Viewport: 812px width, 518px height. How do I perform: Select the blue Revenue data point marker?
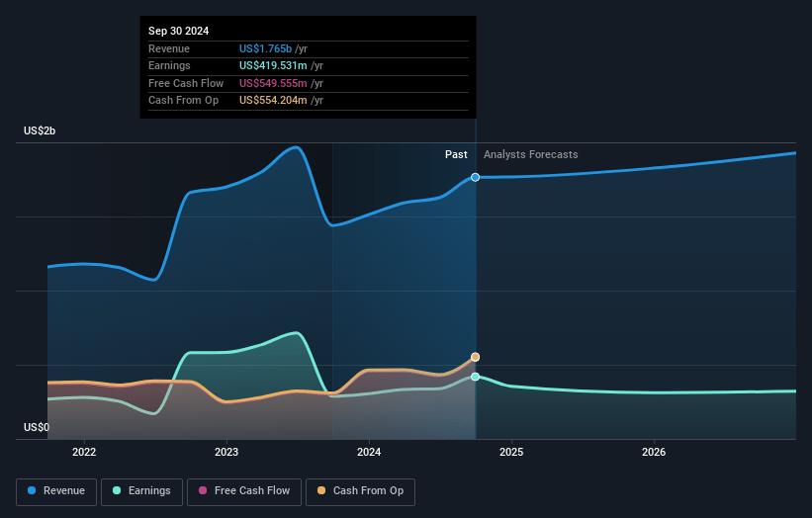tap(475, 178)
